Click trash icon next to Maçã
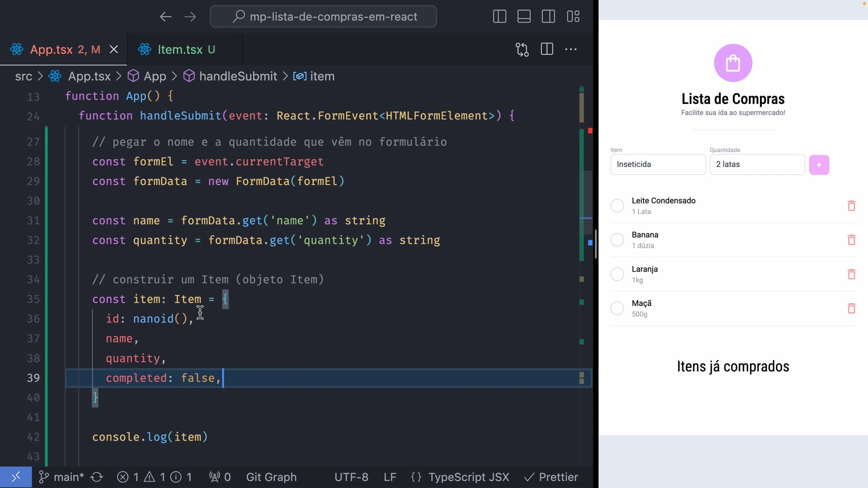 coord(851,309)
